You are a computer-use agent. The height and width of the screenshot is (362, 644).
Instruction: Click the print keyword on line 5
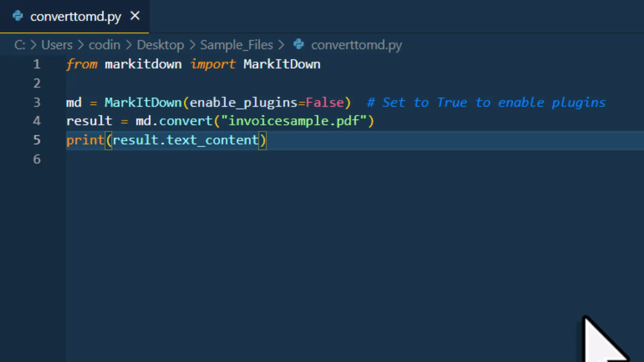click(85, 140)
